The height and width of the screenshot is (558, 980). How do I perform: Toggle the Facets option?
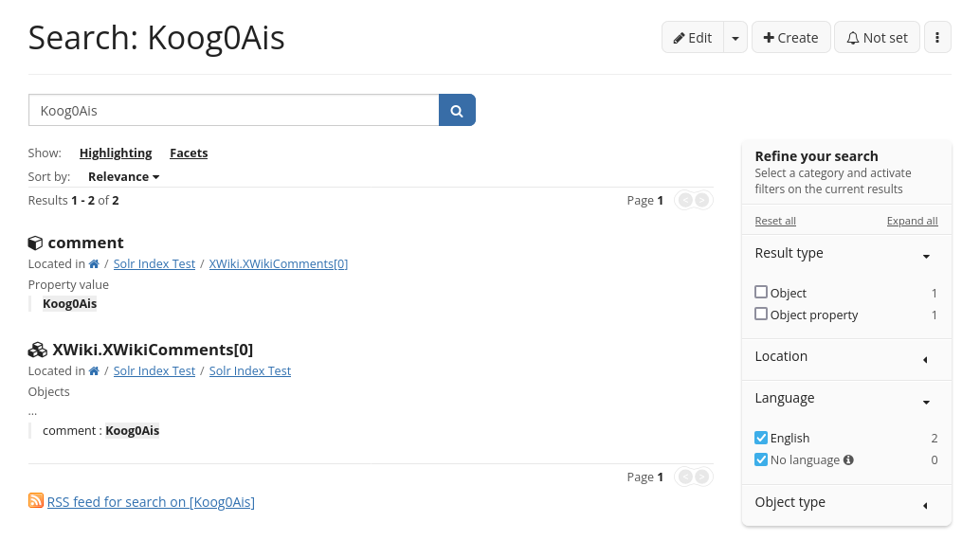pyautogui.click(x=189, y=153)
